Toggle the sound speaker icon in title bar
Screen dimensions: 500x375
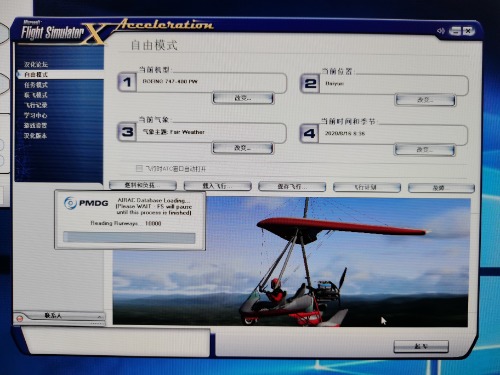pyautogui.click(x=441, y=31)
